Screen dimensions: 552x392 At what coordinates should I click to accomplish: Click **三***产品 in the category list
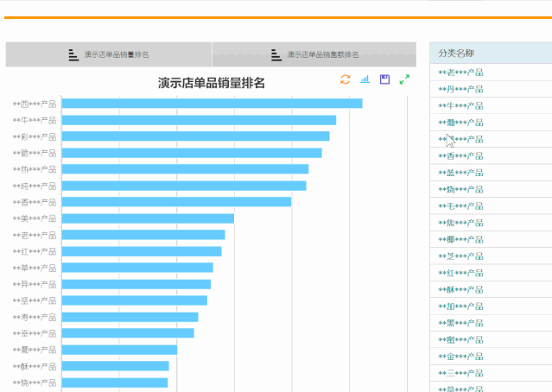[x=461, y=373]
